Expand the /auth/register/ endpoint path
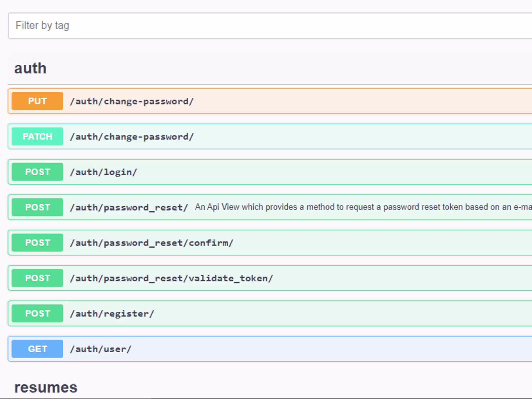The height and width of the screenshot is (399, 532). (112, 314)
